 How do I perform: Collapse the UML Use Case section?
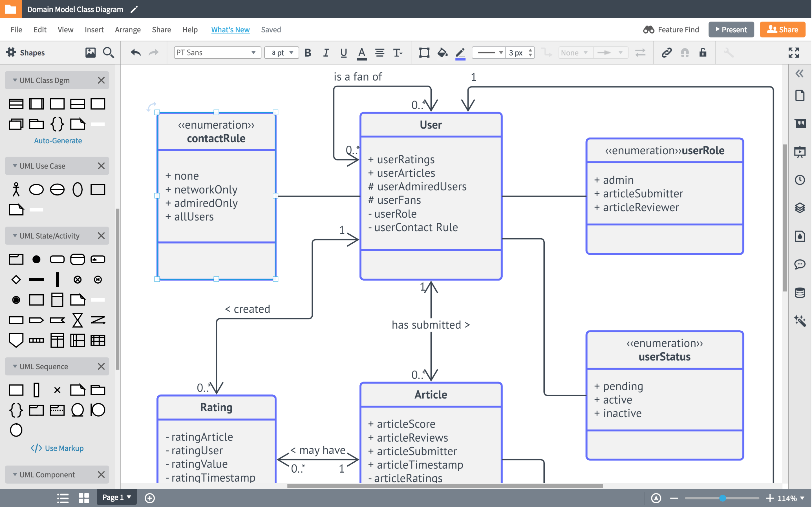(15, 166)
